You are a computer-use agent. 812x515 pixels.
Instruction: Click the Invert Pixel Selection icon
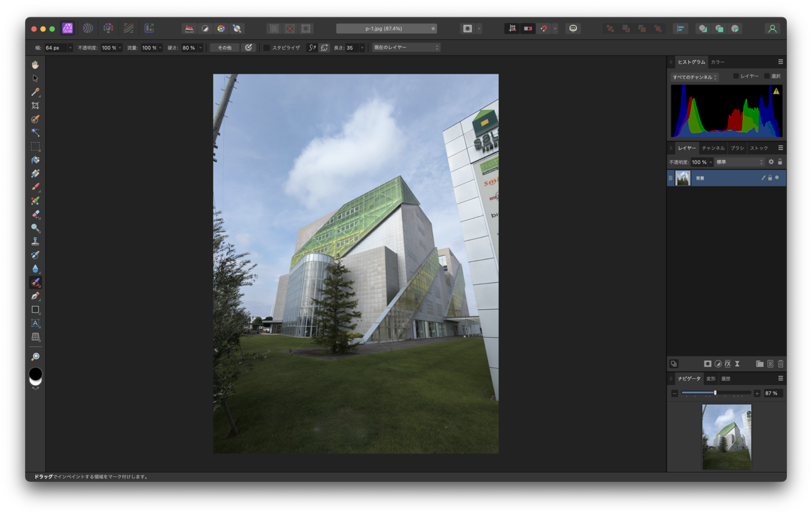(306, 28)
